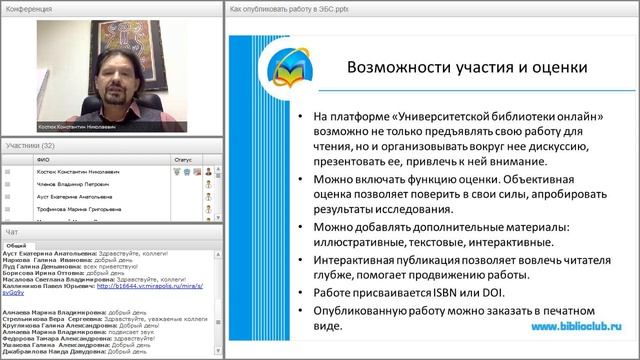640x360 pixels.
Task: Click the presenter name caption under the video
Action: pyautogui.click(x=77, y=127)
